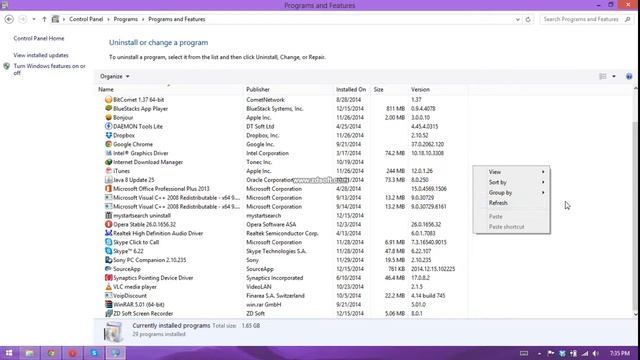
Task: Open the Organize dropdown menu
Action: pyautogui.click(x=115, y=76)
